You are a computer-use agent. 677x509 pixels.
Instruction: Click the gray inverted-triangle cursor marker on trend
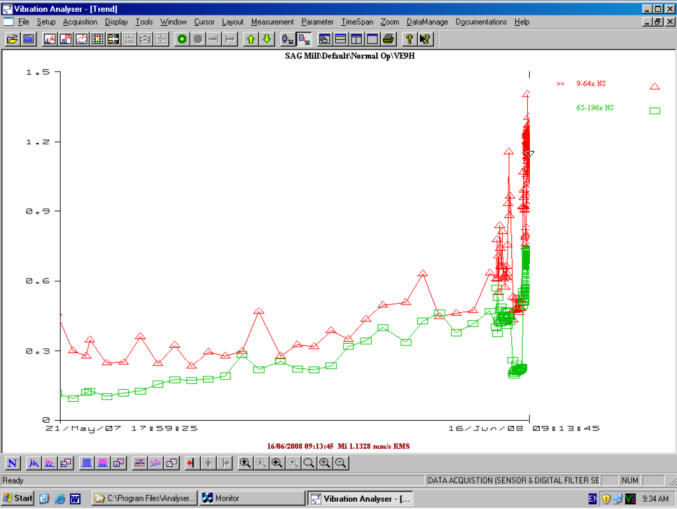coord(529,154)
